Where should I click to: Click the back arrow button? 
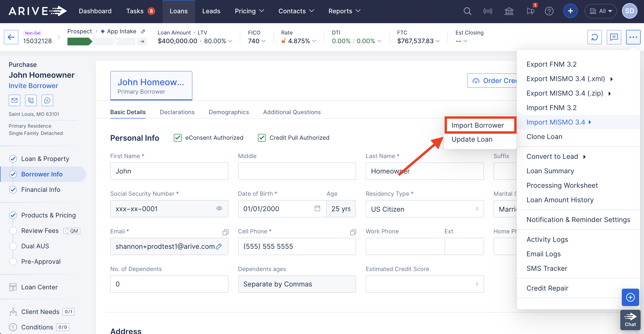tap(11, 37)
